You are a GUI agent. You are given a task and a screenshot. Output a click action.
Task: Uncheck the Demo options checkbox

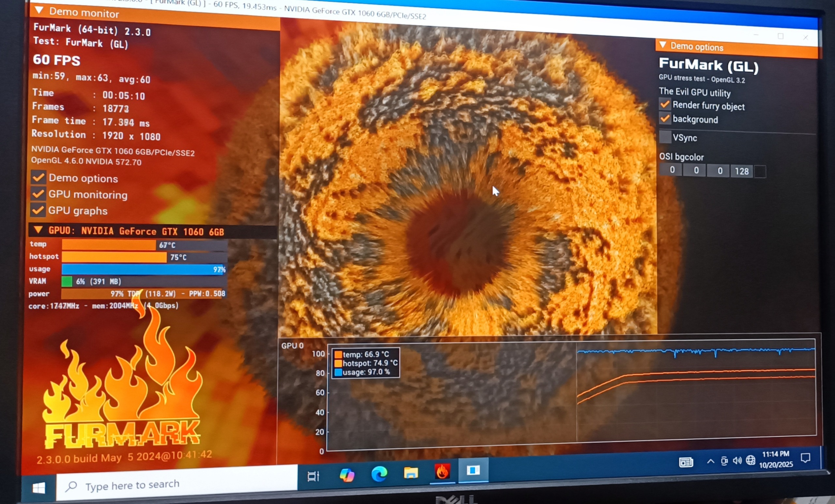coord(38,177)
